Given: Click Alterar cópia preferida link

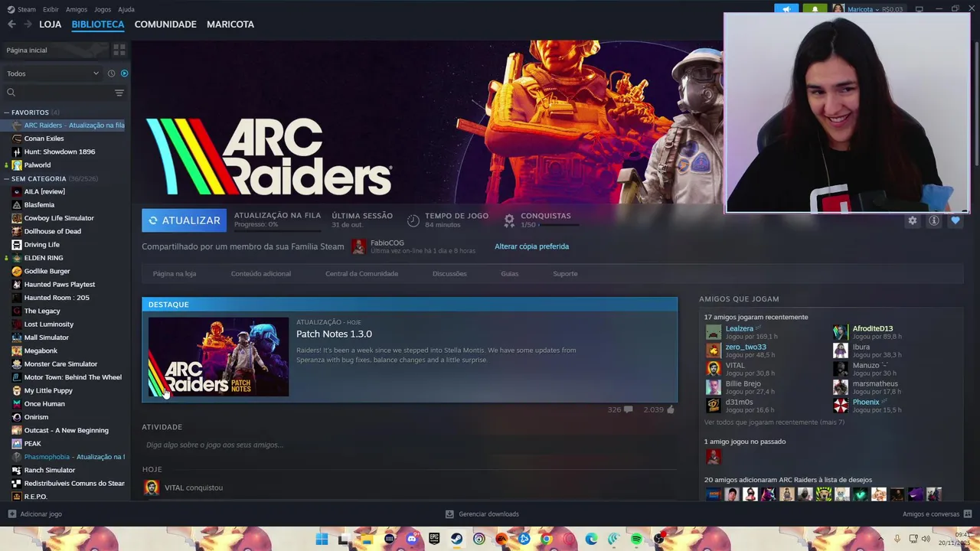Looking at the screenshot, I should pos(531,246).
